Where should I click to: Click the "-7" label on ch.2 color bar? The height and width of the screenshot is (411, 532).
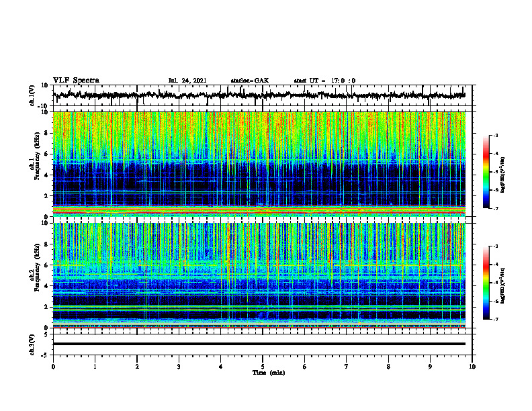pos(496,319)
